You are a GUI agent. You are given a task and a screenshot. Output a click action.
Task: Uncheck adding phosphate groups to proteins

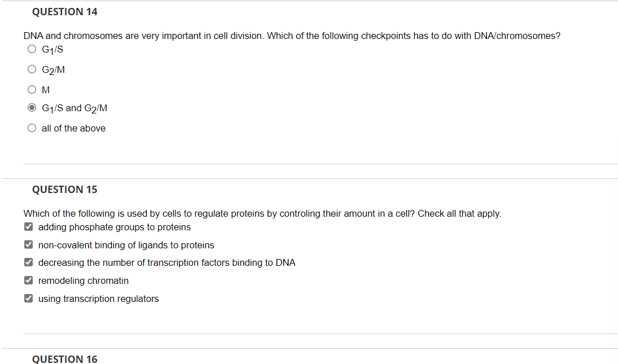click(x=28, y=226)
